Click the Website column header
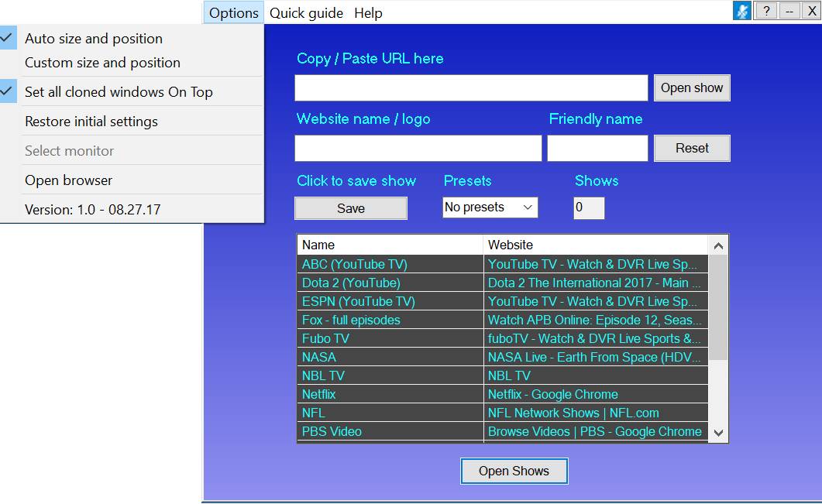 596,245
